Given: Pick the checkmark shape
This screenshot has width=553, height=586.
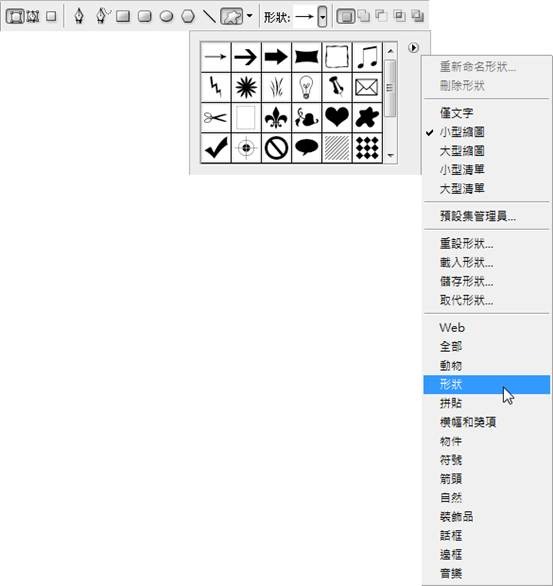Looking at the screenshot, I should point(216,148).
